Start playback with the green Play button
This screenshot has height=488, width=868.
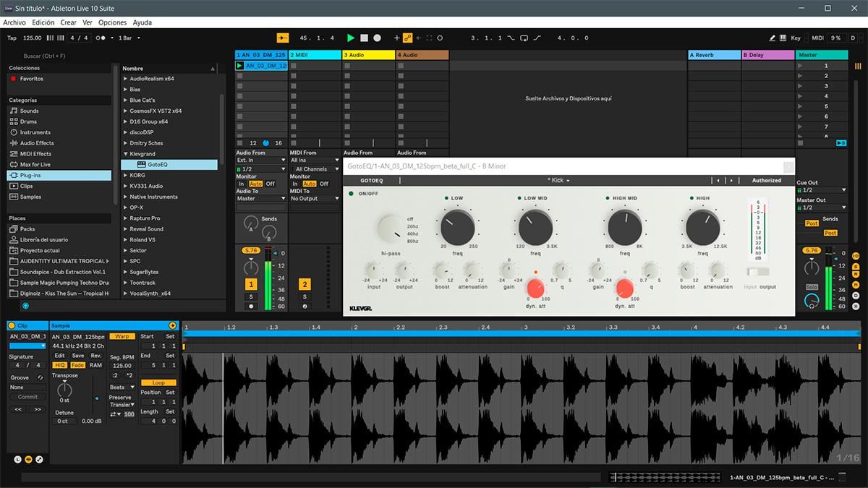(x=351, y=38)
